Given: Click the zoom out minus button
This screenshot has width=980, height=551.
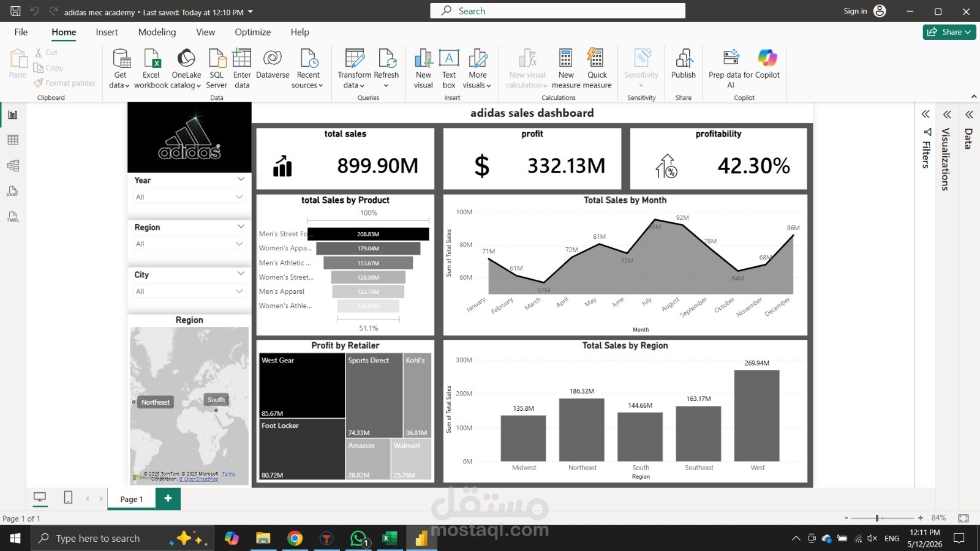Looking at the screenshot, I should [x=846, y=518].
